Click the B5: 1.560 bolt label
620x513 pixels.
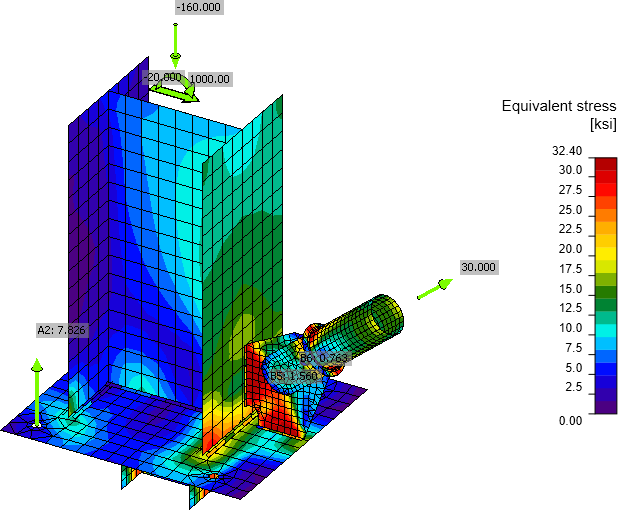(x=294, y=375)
